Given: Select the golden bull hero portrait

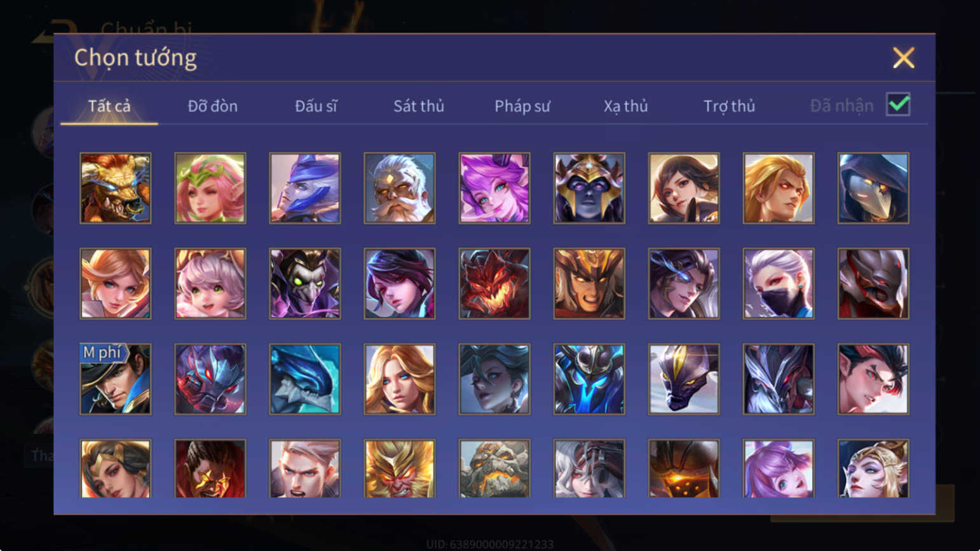Looking at the screenshot, I should pos(116,188).
